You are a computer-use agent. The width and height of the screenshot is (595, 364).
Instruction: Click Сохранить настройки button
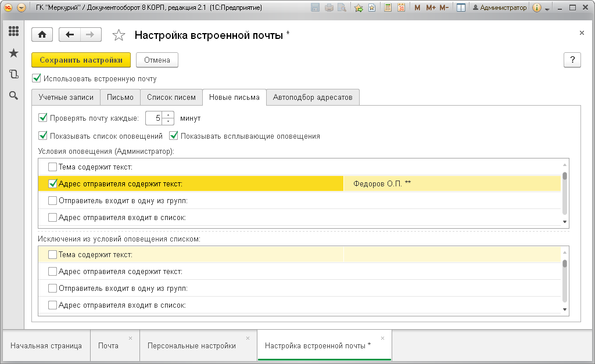click(x=81, y=60)
